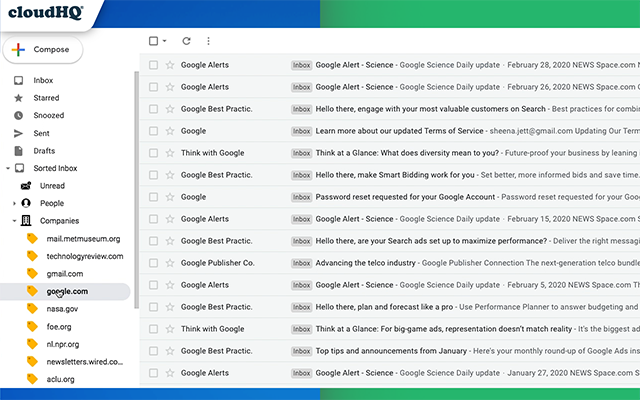Tick the select-all checkbox in toolbar
Viewport: 640px width, 400px height.
[x=153, y=41]
